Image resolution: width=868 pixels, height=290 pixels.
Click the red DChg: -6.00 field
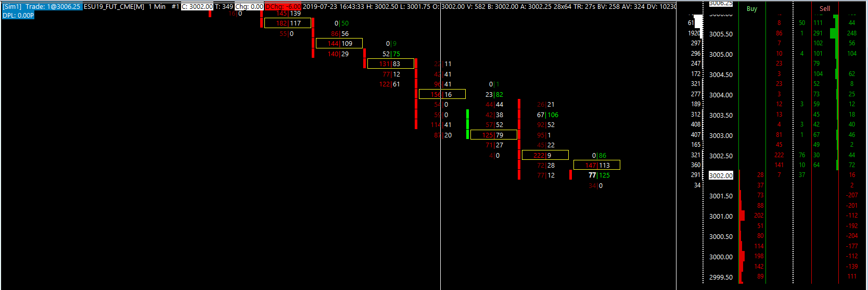click(x=283, y=7)
